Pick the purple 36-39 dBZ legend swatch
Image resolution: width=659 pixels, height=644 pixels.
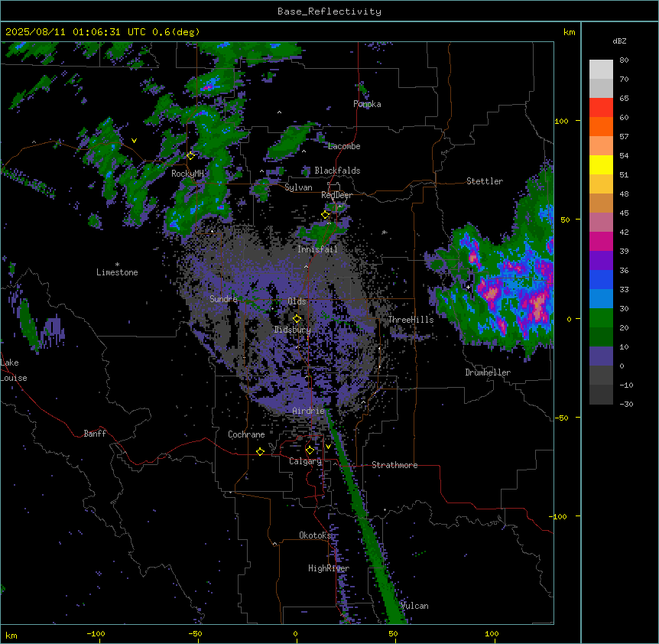(x=601, y=261)
